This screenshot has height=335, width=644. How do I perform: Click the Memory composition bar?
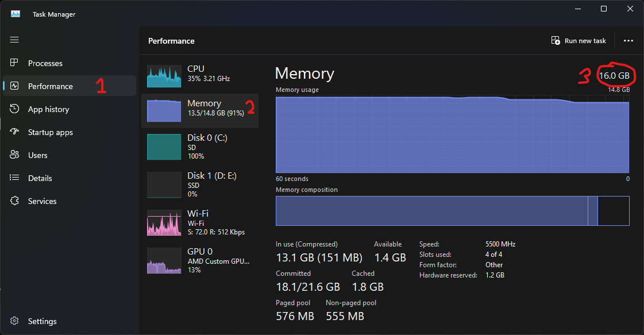(452, 211)
